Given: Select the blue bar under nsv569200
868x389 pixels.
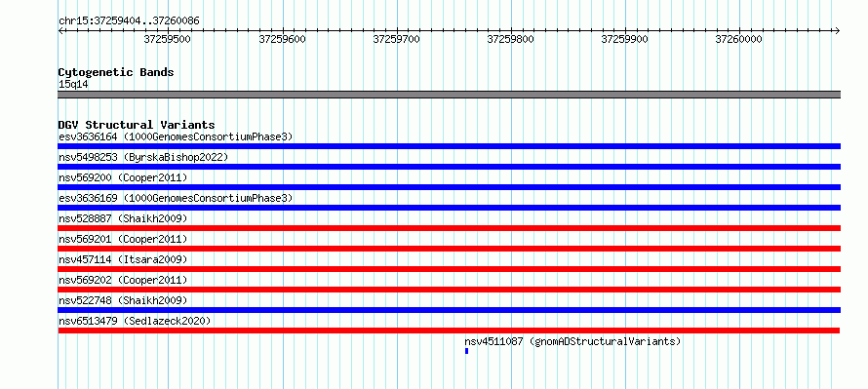Looking at the screenshot, I should (449, 187).
